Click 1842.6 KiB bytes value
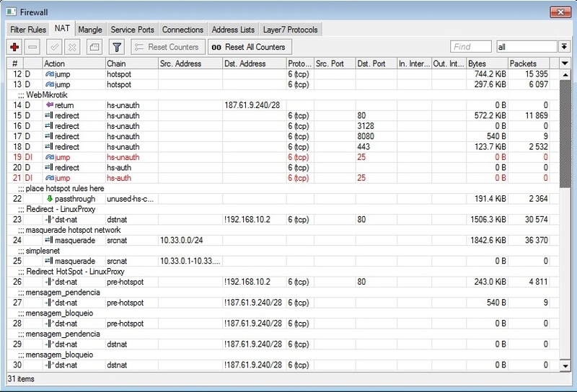This screenshot has height=392, width=577. click(488, 240)
